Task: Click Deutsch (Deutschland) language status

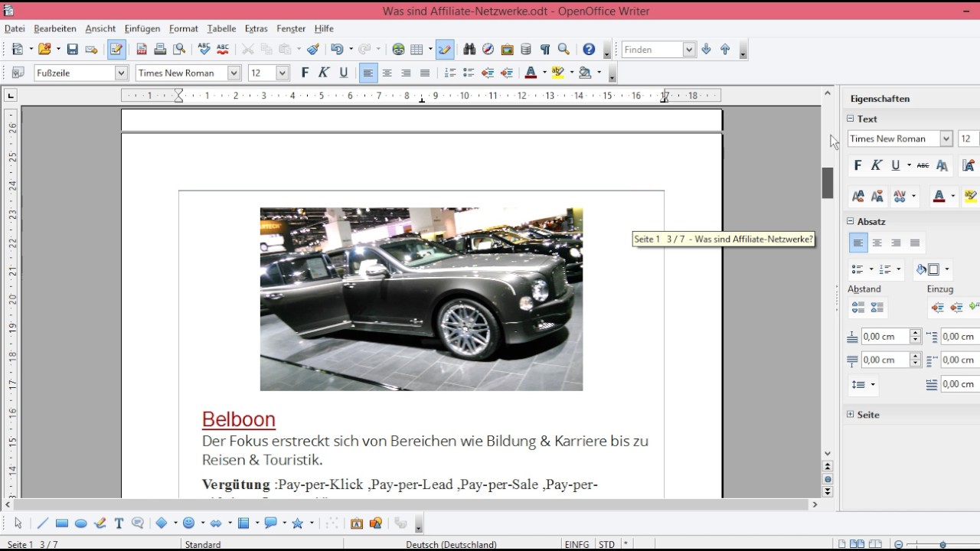Action: [x=451, y=544]
